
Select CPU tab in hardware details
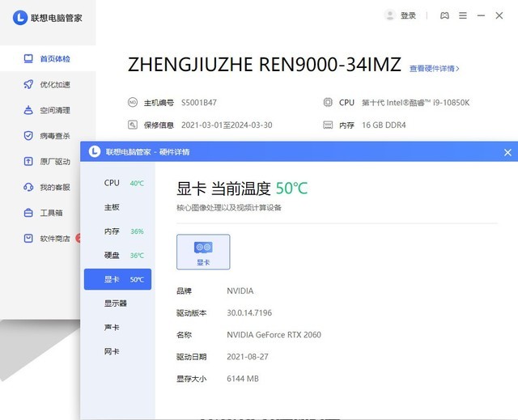(x=117, y=183)
